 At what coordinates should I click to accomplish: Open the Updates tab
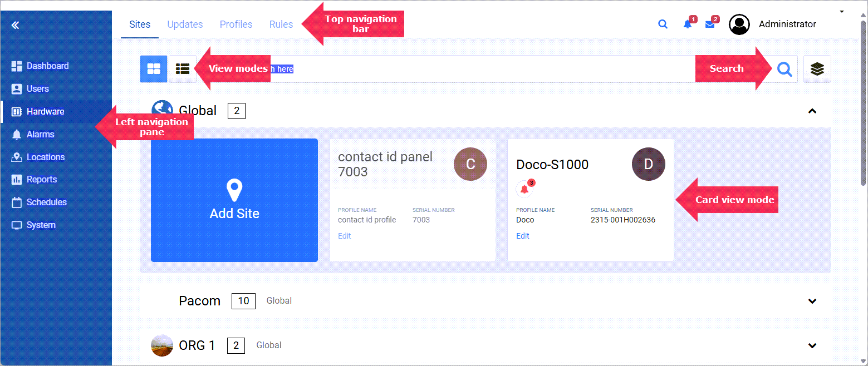point(185,24)
